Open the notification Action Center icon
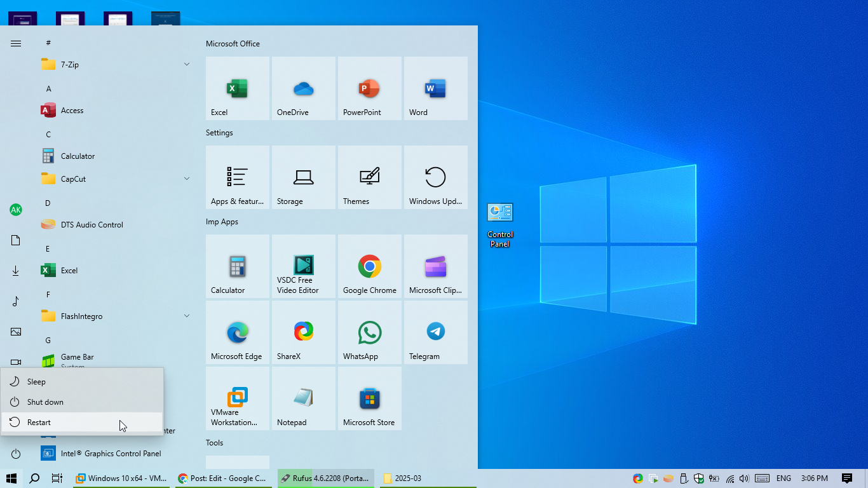The image size is (868, 488). (x=847, y=478)
